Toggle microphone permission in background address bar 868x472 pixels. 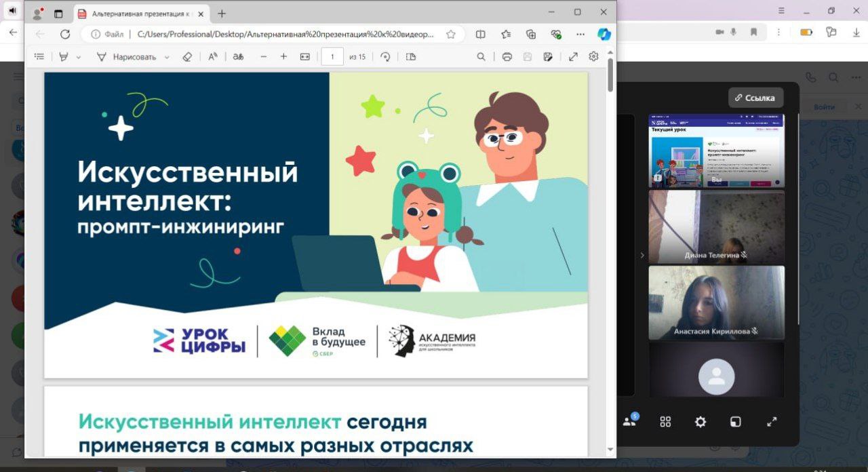click(x=734, y=32)
